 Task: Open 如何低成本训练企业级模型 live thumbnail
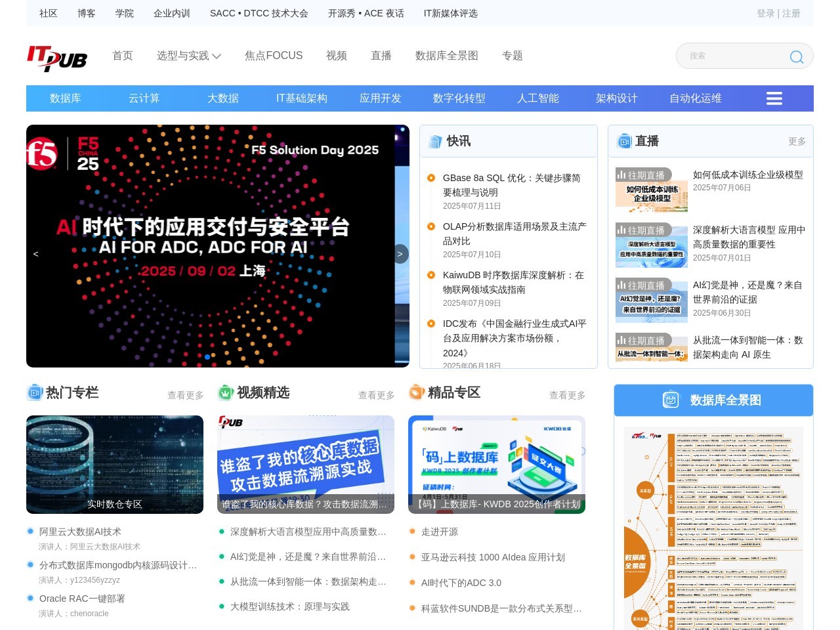point(652,190)
